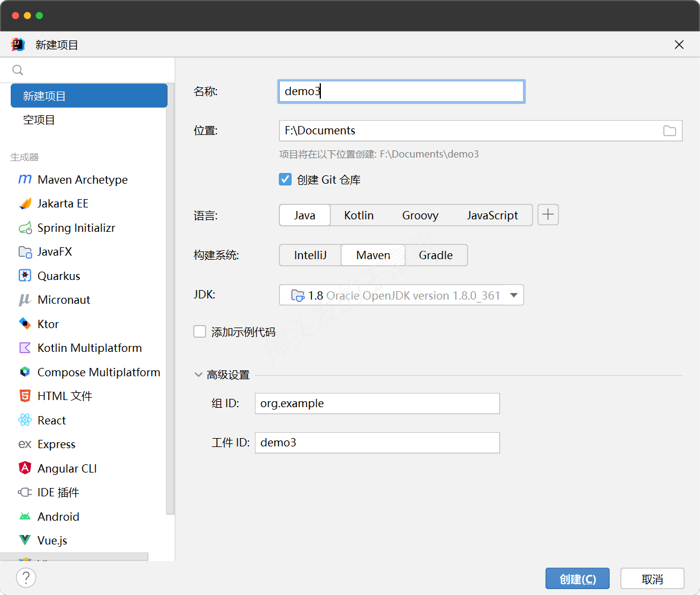Click the sidebar vertical scrollbar
The width and height of the screenshot is (700, 595).
pos(170,300)
